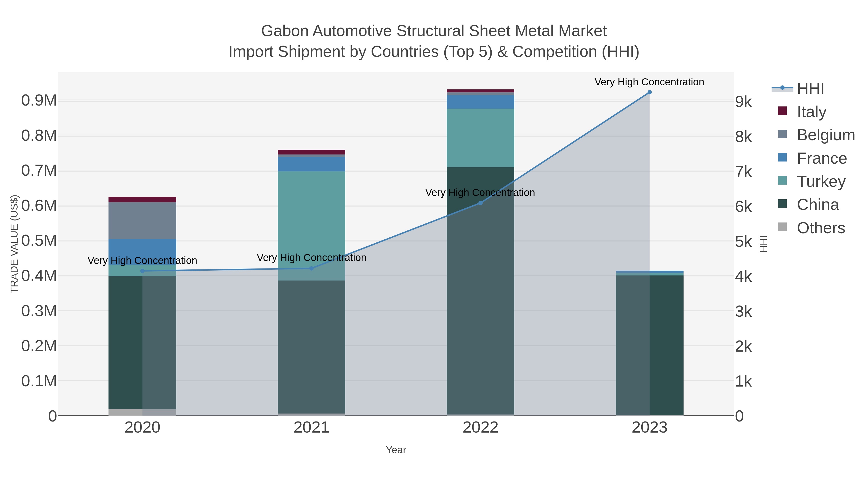Click the China color swatch in the legend
Image resolution: width=868 pixels, height=488 pixels.
782,204
